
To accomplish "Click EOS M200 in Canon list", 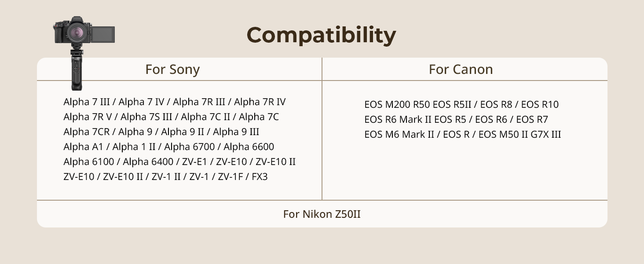I will 387,105.
